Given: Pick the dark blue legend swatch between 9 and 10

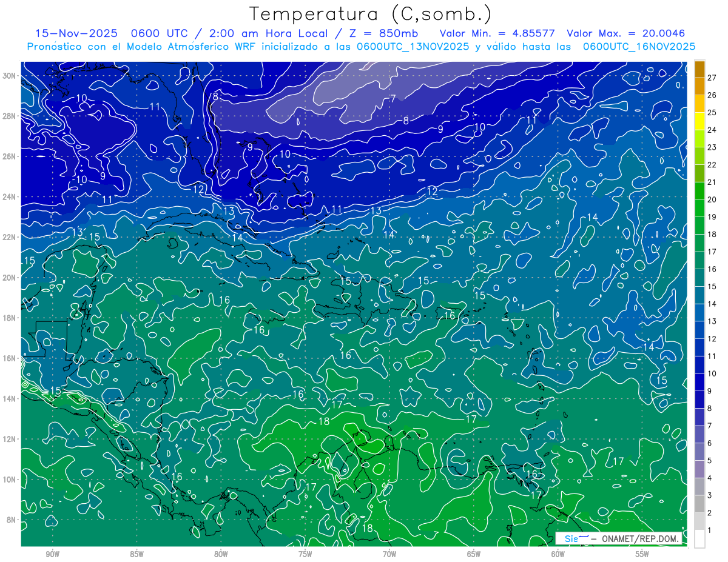Looking at the screenshot, I should tap(699, 382).
